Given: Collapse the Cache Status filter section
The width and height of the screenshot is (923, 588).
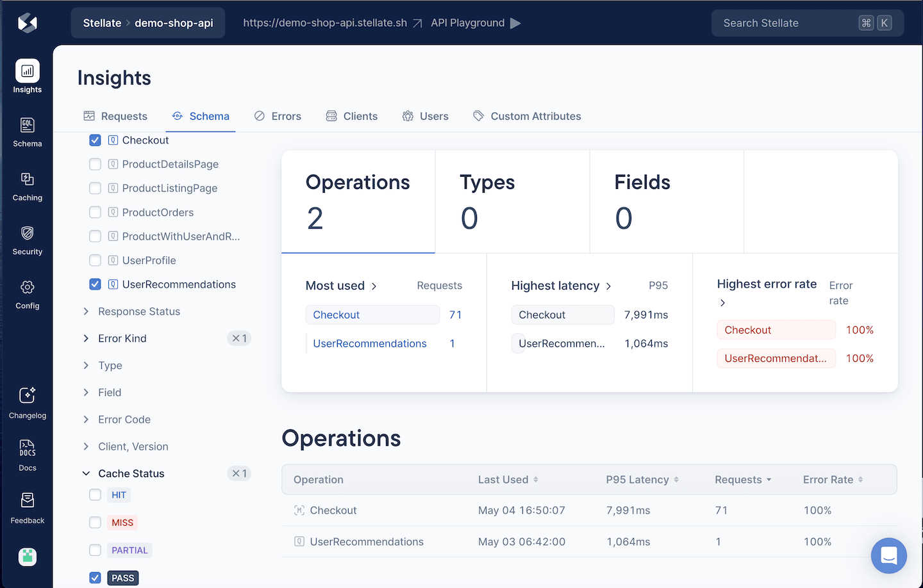Looking at the screenshot, I should pos(86,473).
